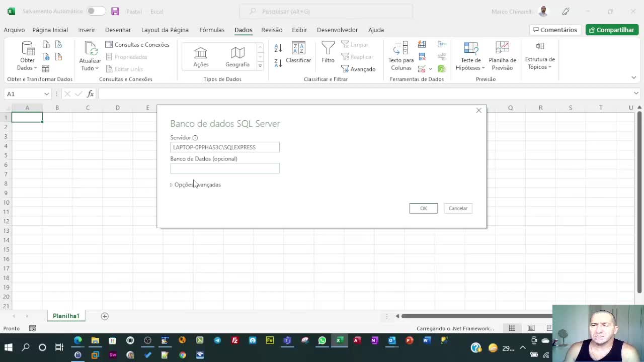Sort Z to A descending
644x362 pixels.
pos(278,63)
